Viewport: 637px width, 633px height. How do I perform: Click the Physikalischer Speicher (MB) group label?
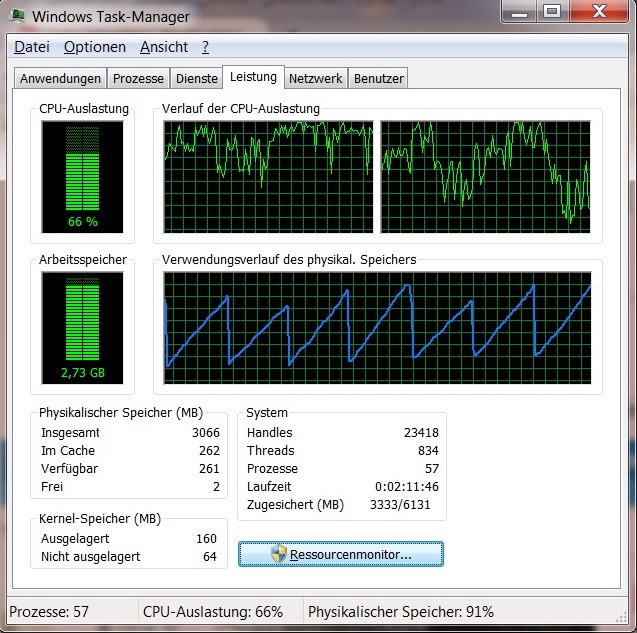click(121, 413)
